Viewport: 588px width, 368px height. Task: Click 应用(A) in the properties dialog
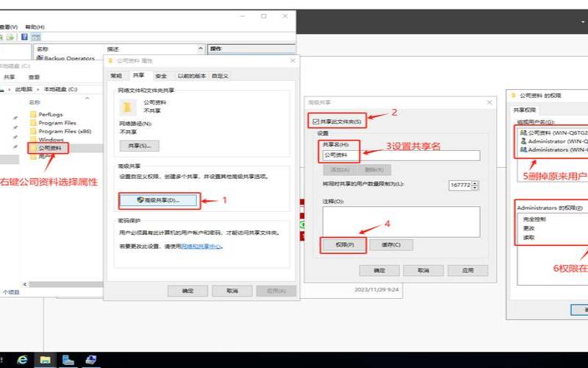(x=276, y=291)
